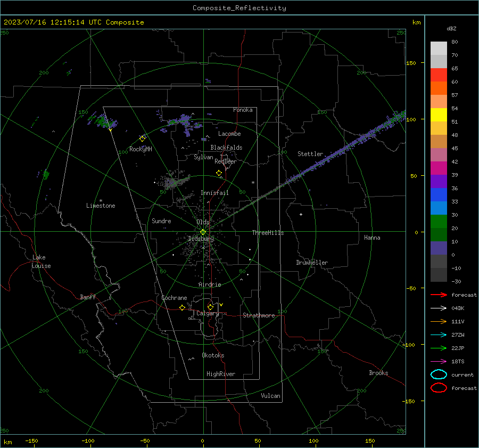Click the yellow diamond marker near RedDeer
Image resolution: width=479 pixels, height=448 pixels.
tap(219, 173)
